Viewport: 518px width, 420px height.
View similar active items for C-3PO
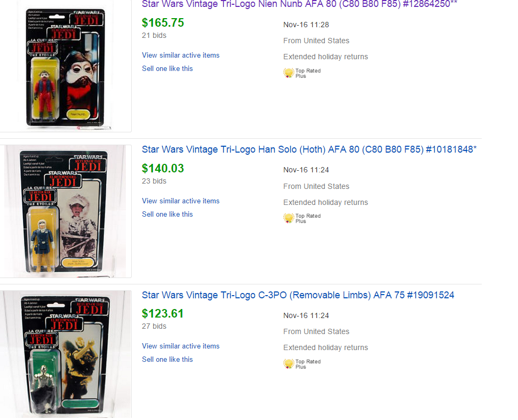(x=180, y=346)
